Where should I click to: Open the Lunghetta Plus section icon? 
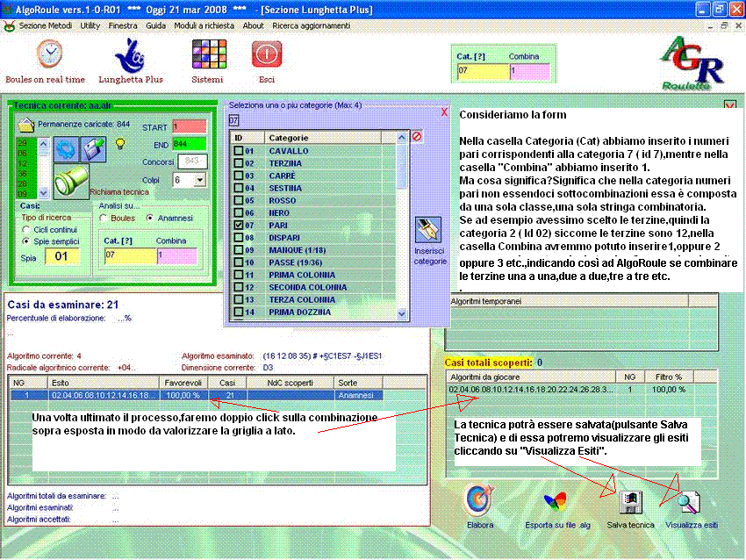click(x=130, y=55)
